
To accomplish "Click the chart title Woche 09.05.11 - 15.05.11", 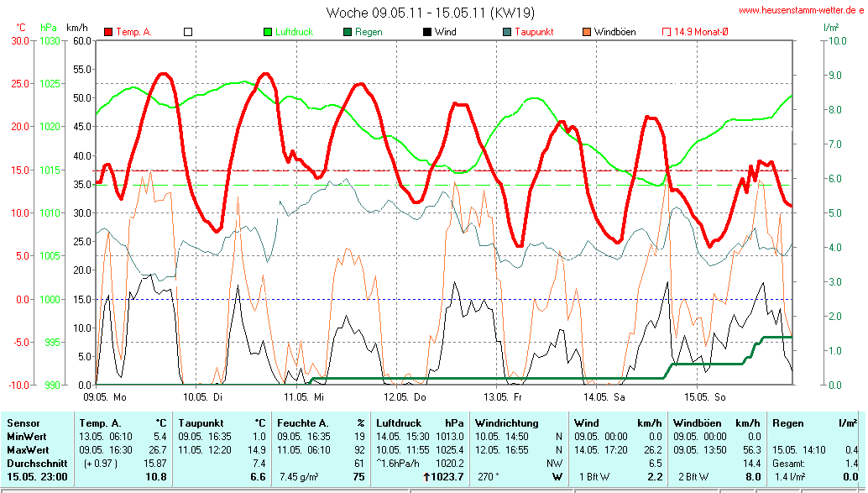I will 430,13.
